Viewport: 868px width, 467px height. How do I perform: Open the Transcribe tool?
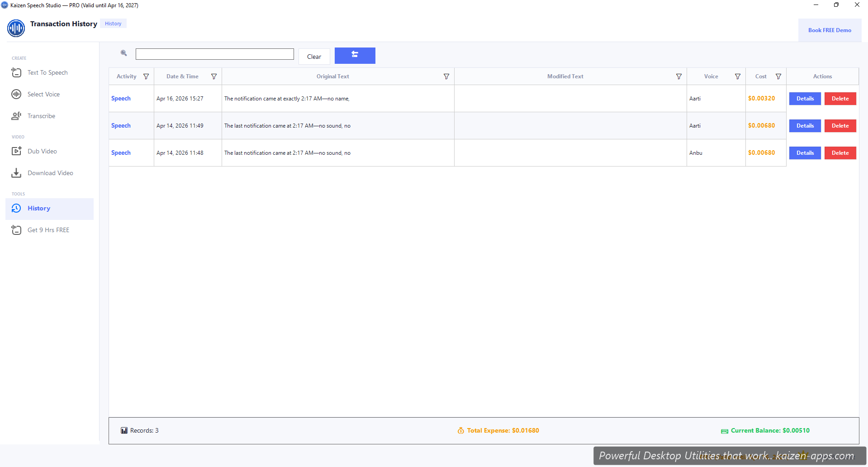pos(42,116)
